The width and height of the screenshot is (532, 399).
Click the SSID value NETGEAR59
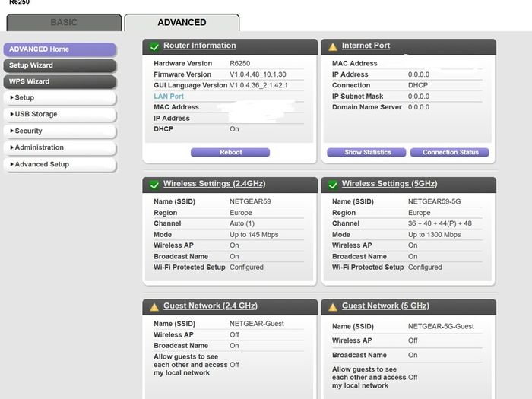250,201
